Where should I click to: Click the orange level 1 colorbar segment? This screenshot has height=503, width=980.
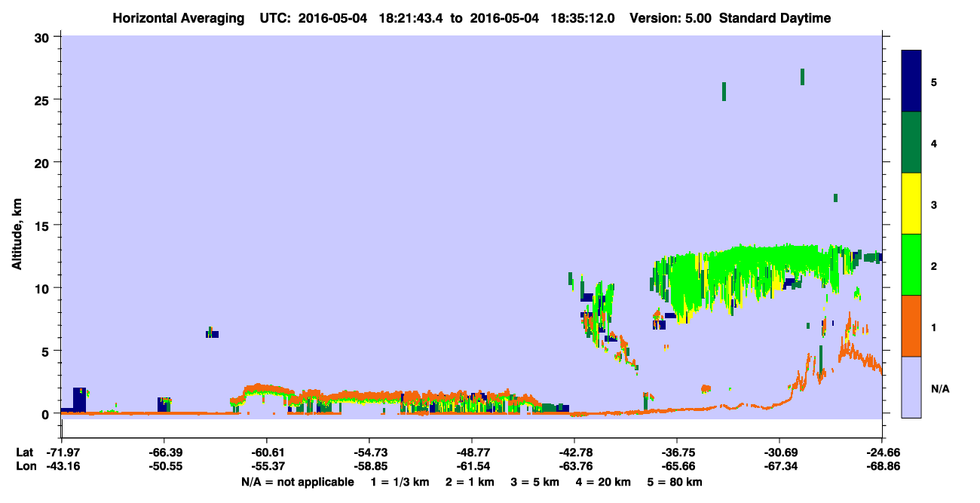point(911,326)
